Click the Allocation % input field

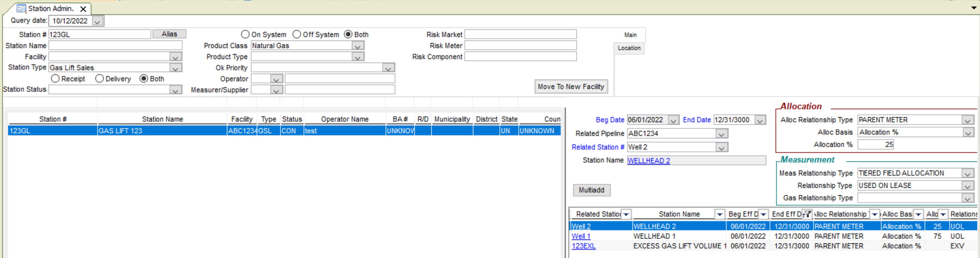click(875, 145)
